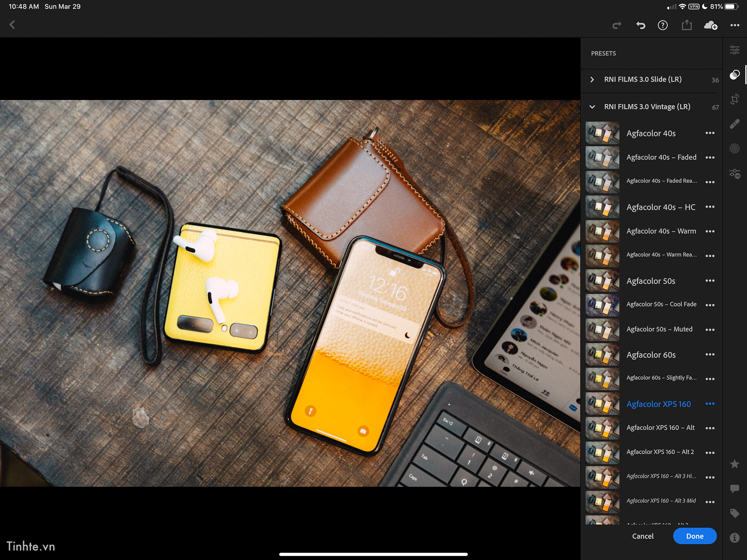
Task: Apply the Agfacolor 40s – Faded preset
Action: click(x=661, y=157)
